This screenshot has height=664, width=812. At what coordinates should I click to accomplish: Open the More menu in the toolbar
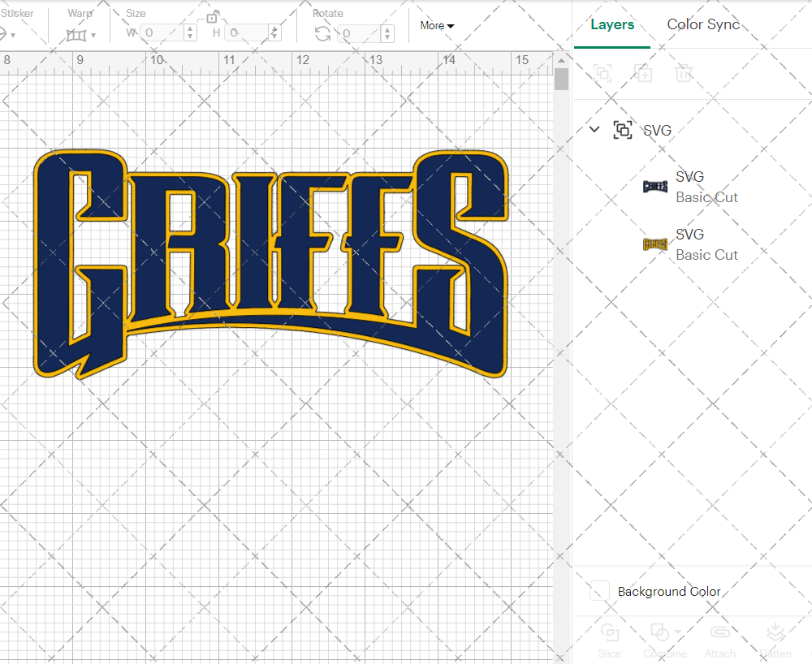436,25
